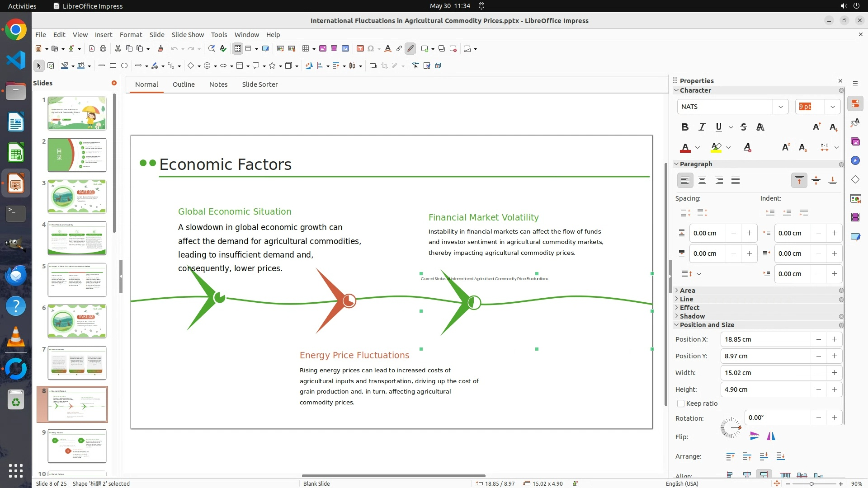Switch to the Slide Sorter tab
This screenshot has height=488, width=868.
click(x=259, y=84)
